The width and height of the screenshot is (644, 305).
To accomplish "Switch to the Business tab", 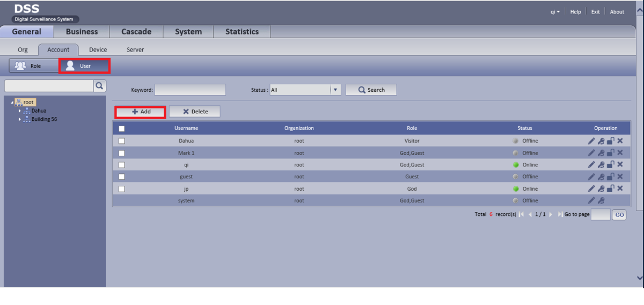I will tap(82, 32).
